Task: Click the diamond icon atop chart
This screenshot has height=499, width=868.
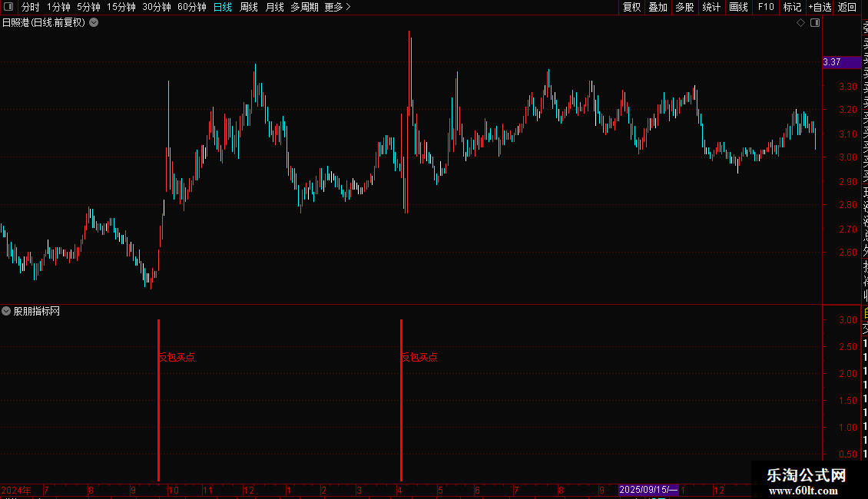Action: click(x=800, y=23)
